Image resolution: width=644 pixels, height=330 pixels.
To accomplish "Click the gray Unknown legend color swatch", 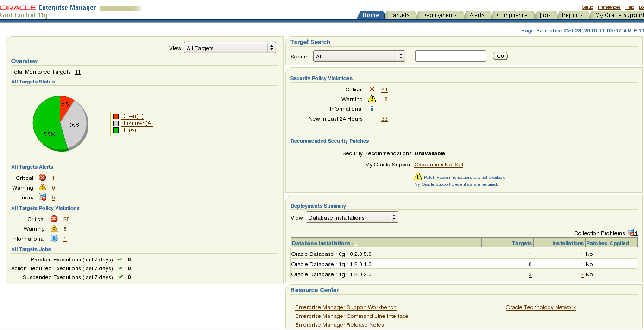I will [x=116, y=123].
